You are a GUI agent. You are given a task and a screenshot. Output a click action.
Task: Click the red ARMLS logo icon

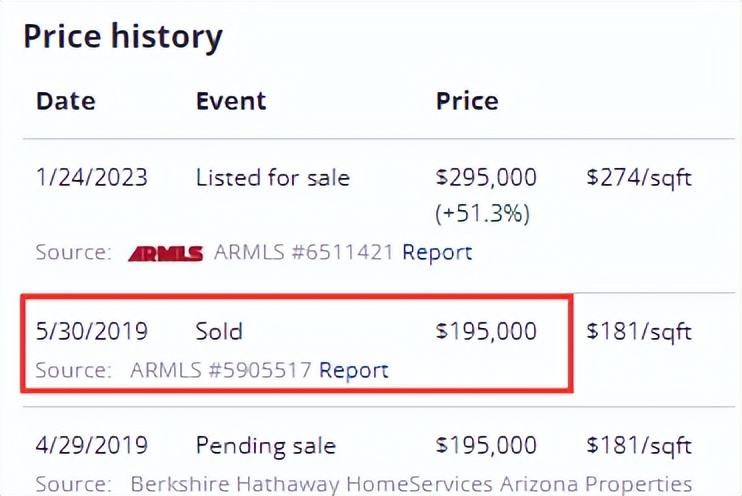[x=165, y=253]
